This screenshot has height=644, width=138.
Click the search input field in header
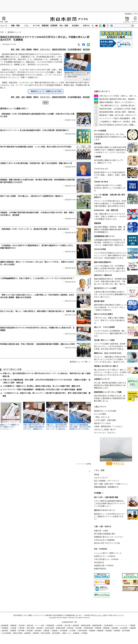coord(122,26)
